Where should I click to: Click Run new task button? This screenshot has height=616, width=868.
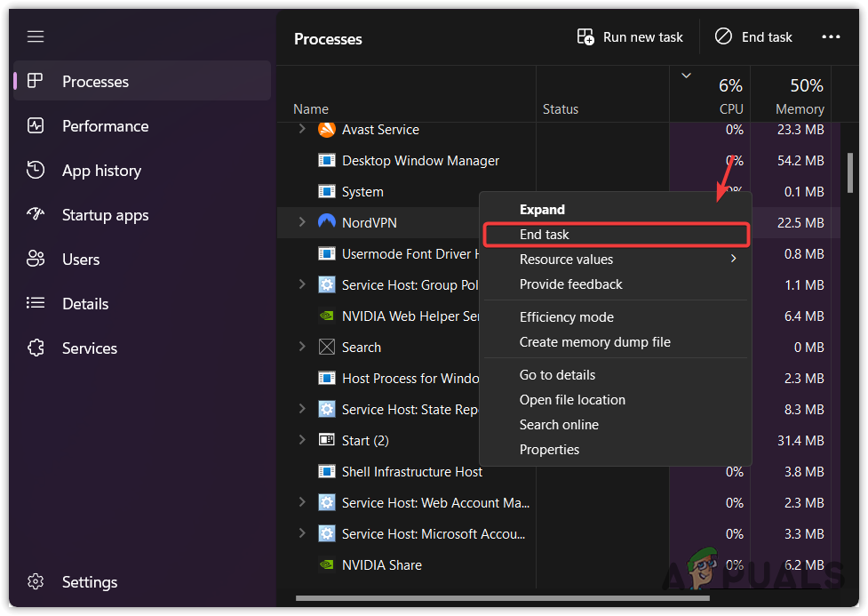[631, 37]
